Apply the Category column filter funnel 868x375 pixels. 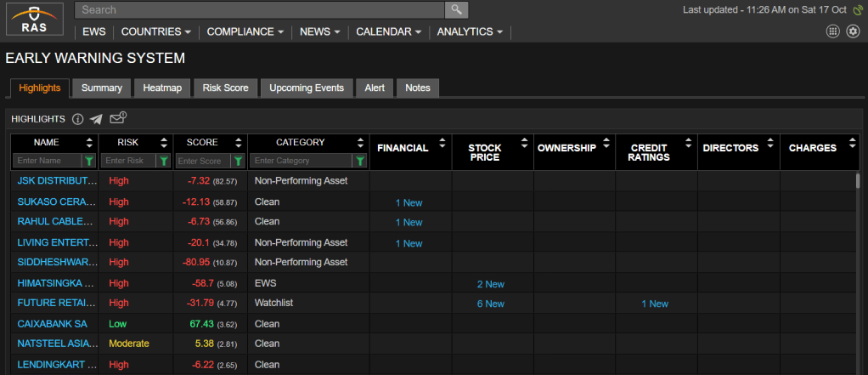pos(359,161)
